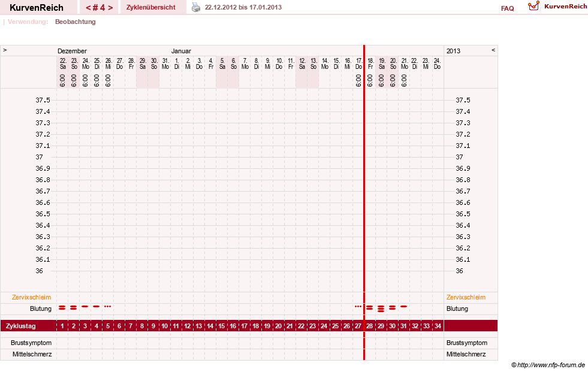Click the 22. Sa date header
Screen dimensions: 588x372
click(63, 63)
